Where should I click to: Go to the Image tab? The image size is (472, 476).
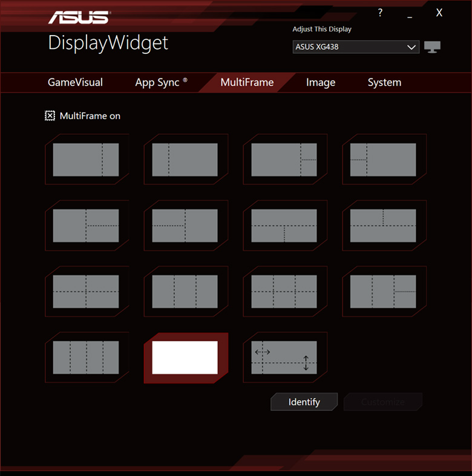pos(321,83)
